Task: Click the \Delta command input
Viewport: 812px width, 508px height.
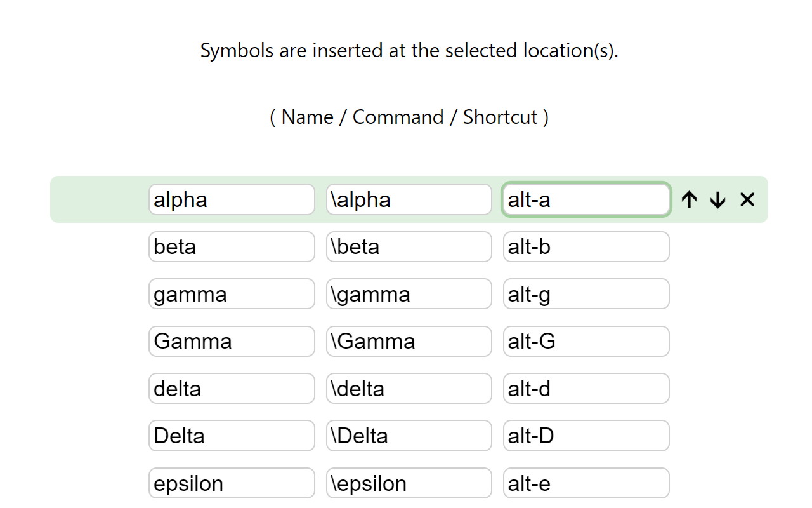Action: tap(409, 436)
